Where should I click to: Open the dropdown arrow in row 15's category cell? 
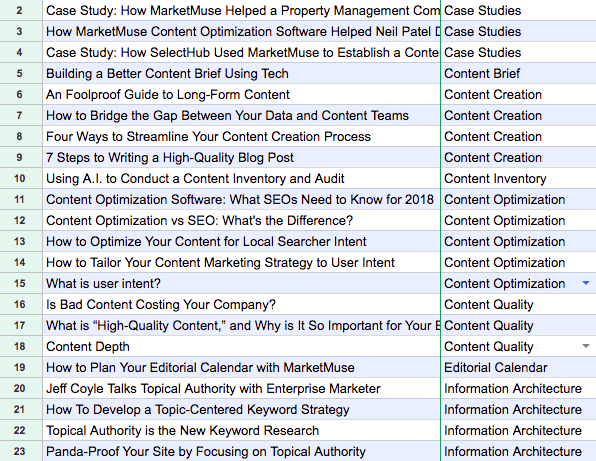coord(586,283)
